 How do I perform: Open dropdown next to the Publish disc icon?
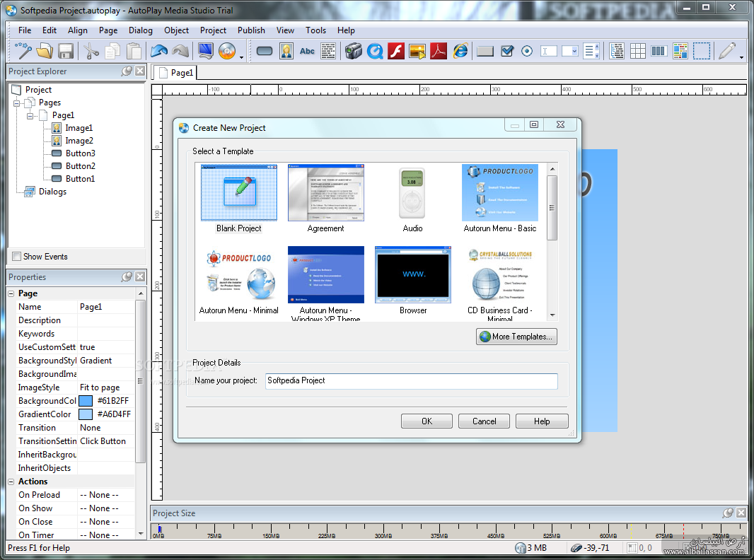click(x=241, y=57)
